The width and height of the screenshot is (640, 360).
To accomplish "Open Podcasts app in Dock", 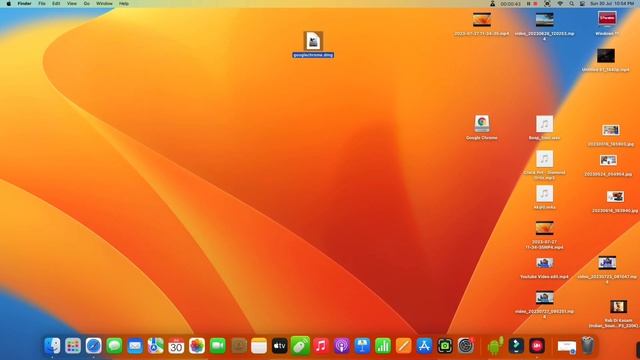I will [342, 346].
